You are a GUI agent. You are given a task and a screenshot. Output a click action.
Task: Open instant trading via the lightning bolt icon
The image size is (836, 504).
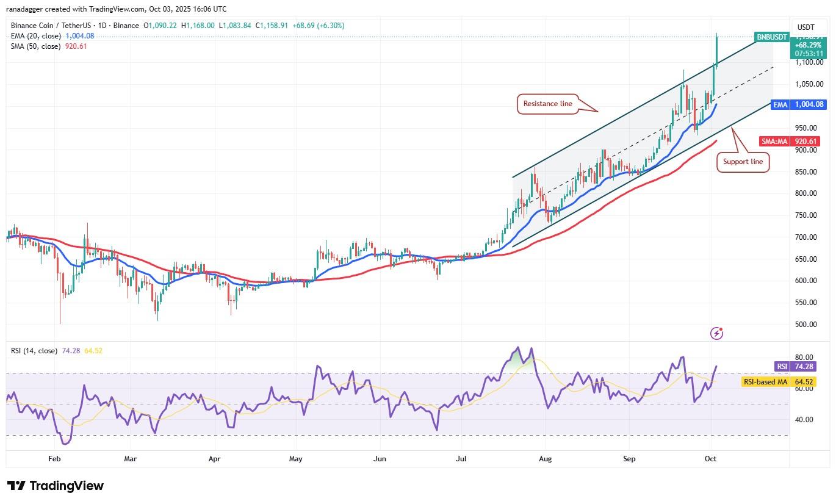[x=716, y=333]
